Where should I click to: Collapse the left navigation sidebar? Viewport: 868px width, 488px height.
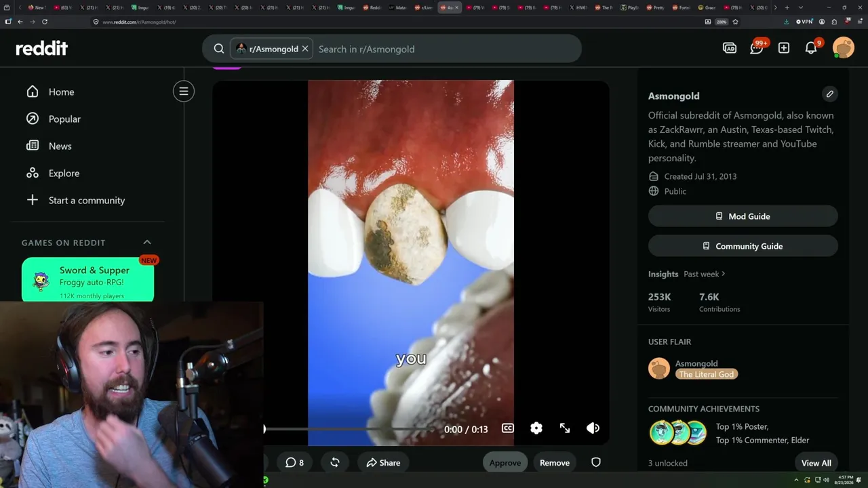(x=184, y=91)
